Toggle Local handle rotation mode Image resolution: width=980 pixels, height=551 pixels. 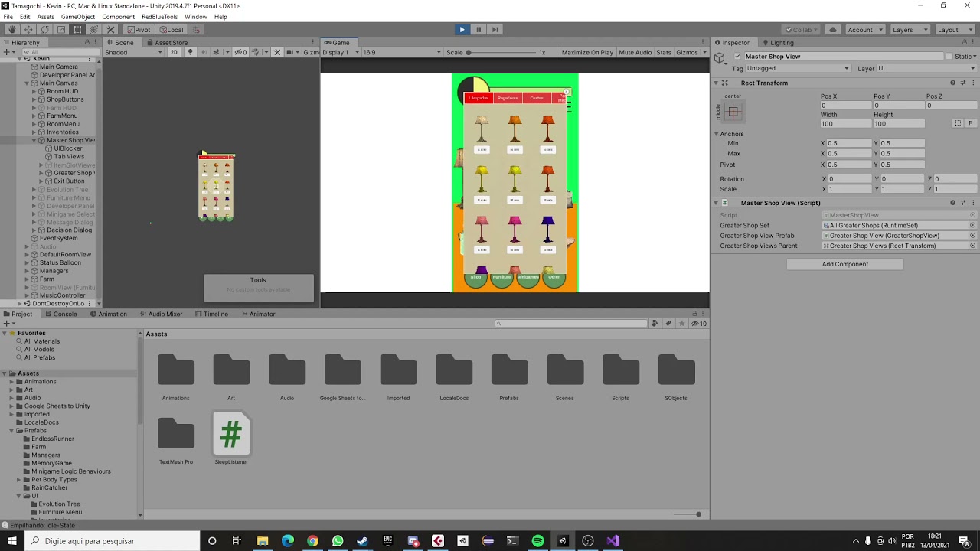(x=171, y=29)
